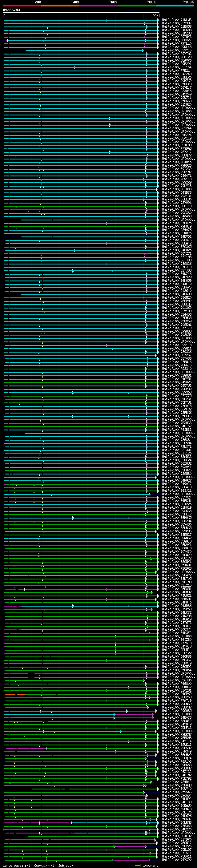Image resolution: width=197 pixels, height=868 pixels.
Task: Open hit UniRef100_C1MZG8
Action: pyautogui.click(x=177, y=33)
